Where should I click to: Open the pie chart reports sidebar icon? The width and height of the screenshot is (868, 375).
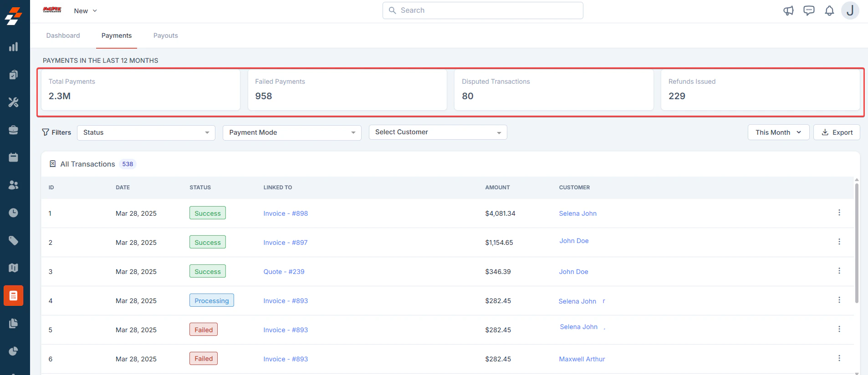tap(14, 351)
